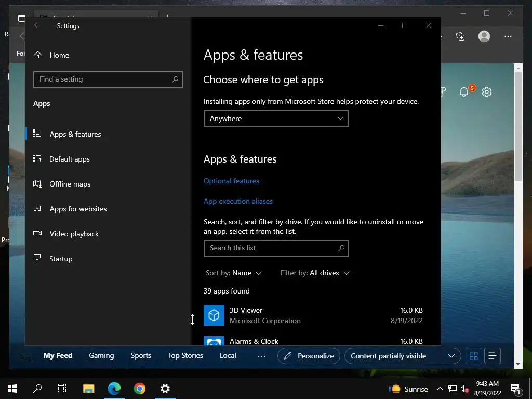Switch Edge feed to list layout
Image resolution: width=532 pixels, height=399 pixels.
click(x=493, y=356)
